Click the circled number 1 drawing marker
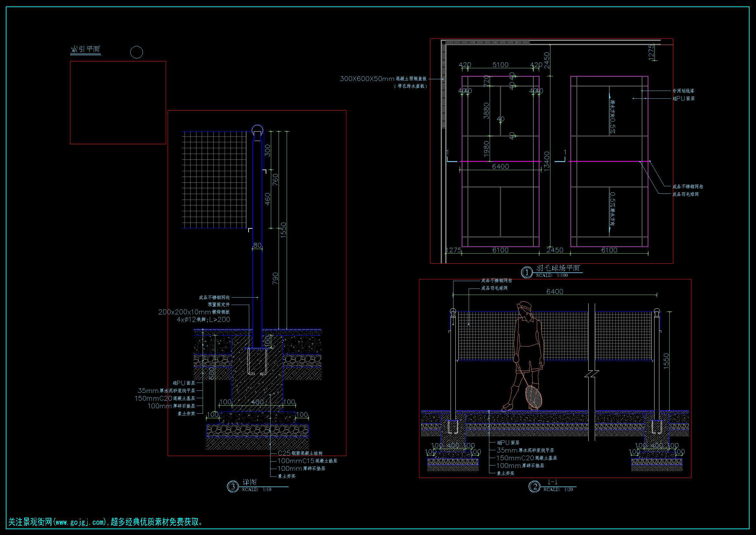Screen dimensions: 756x535 [527, 273]
